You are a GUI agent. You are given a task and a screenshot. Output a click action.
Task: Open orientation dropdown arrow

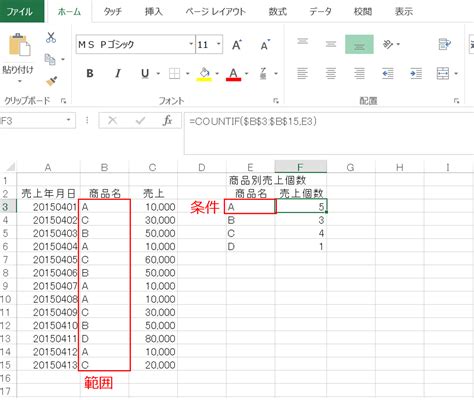pos(398,44)
